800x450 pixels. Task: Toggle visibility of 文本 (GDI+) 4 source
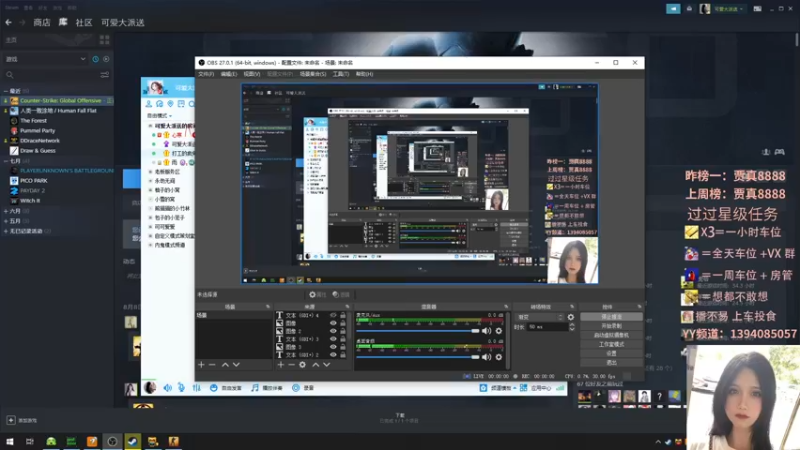(333, 315)
